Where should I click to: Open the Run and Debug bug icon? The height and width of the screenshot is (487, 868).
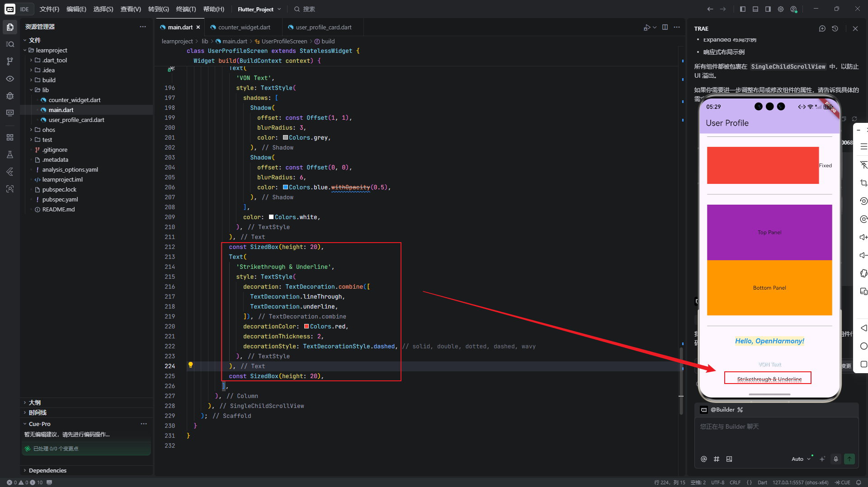10,96
